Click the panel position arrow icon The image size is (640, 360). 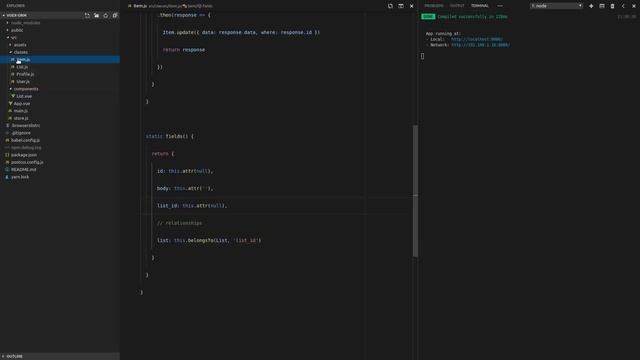point(623,6)
